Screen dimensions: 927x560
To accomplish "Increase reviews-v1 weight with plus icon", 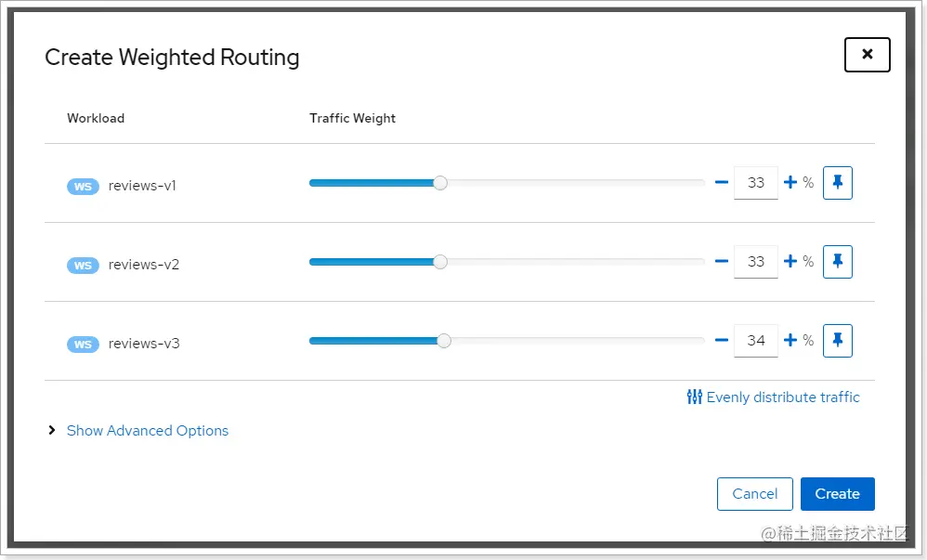I will (x=790, y=183).
